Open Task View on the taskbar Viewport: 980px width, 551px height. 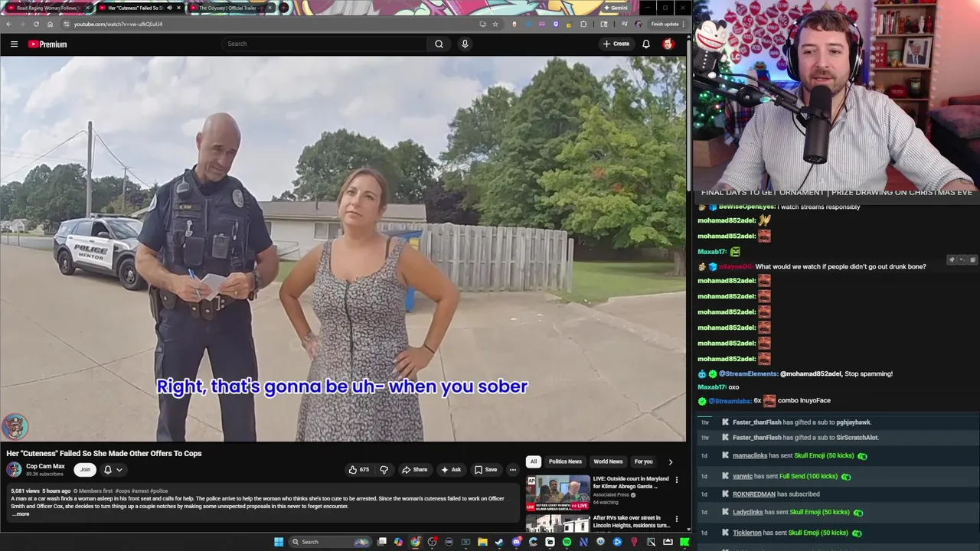tap(382, 542)
